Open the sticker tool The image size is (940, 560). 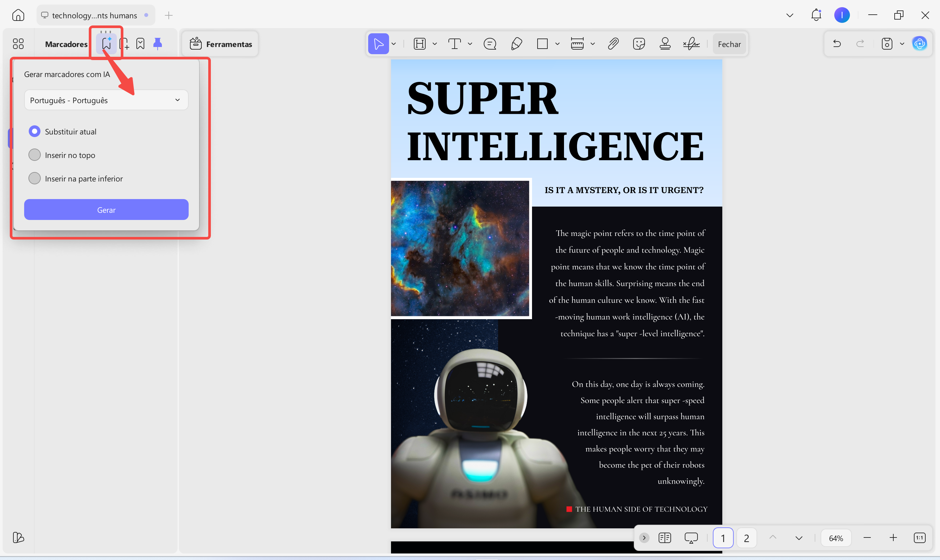pyautogui.click(x=639, y=44)
